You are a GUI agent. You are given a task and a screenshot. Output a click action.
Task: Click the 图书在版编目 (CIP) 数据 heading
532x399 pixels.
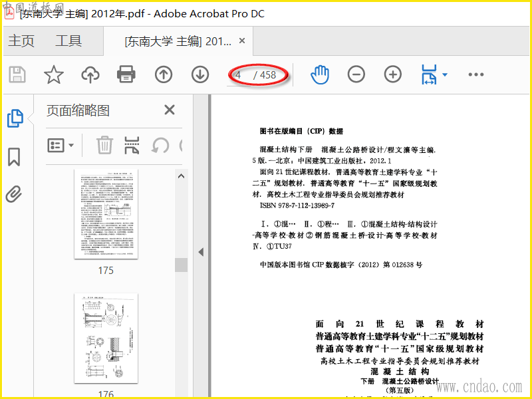301,131
